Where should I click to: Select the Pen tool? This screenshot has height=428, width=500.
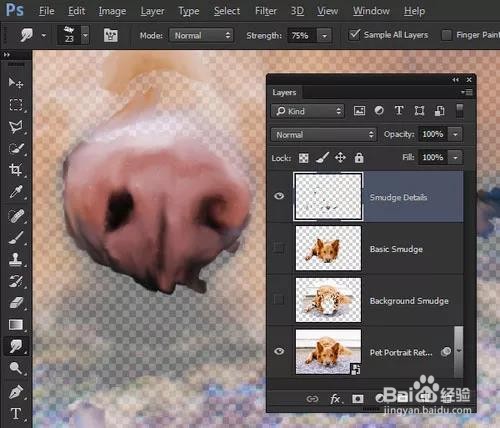[16, 392]
